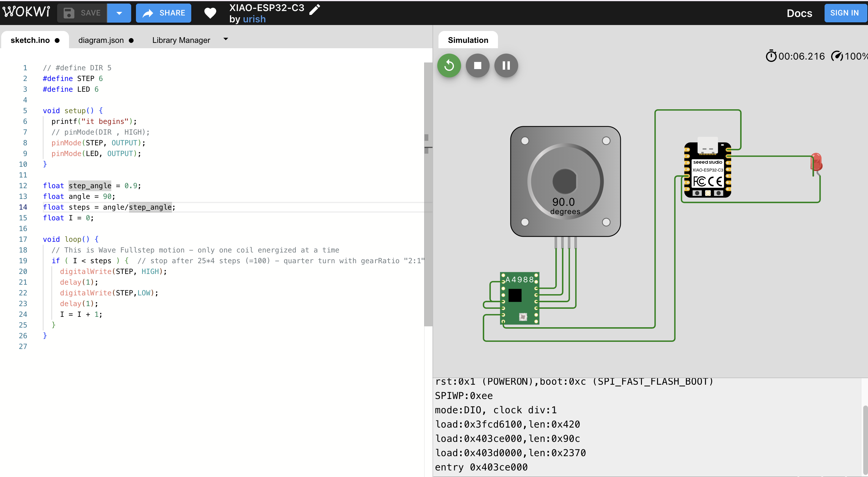The image size is (868, 477).
Task: Click 'I = I + 1;' code line
Action: click(x=81, y=314)
